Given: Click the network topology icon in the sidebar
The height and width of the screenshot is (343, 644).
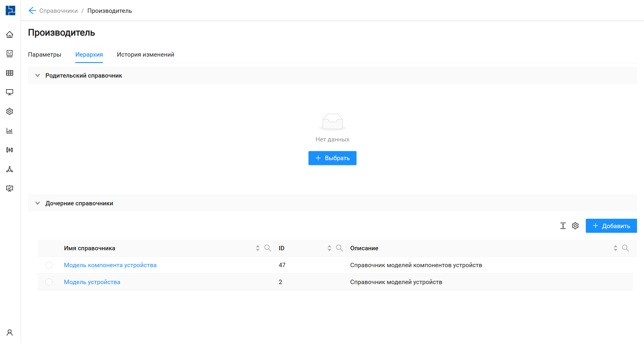Looking at the screenshot, I should pyautogui.click(x=10, y=169).
